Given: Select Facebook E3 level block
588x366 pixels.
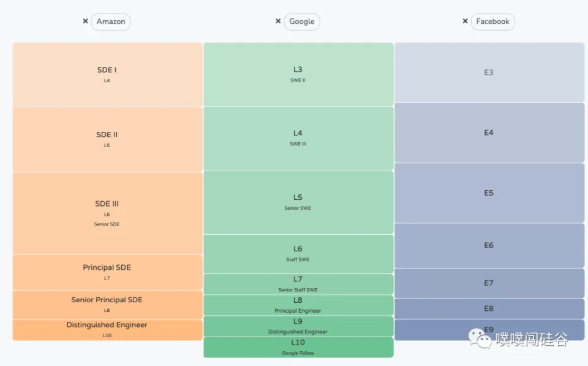Looking at the screenshot, I should pos(489,72).
